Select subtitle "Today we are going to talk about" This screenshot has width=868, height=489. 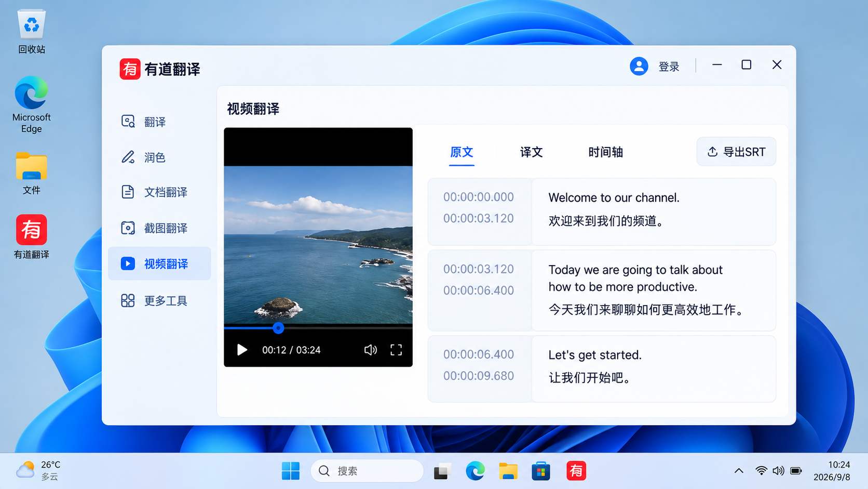click(x=635, y=270)
